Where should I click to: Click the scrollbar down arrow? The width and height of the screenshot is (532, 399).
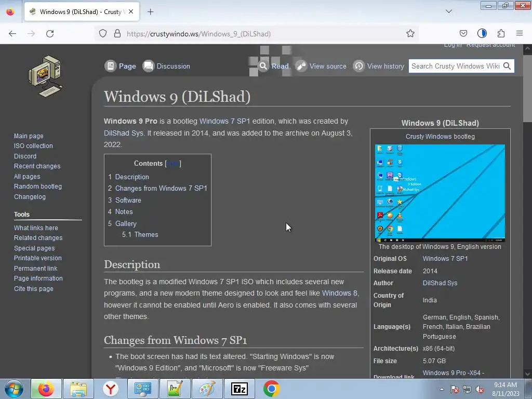coord(528,374)
